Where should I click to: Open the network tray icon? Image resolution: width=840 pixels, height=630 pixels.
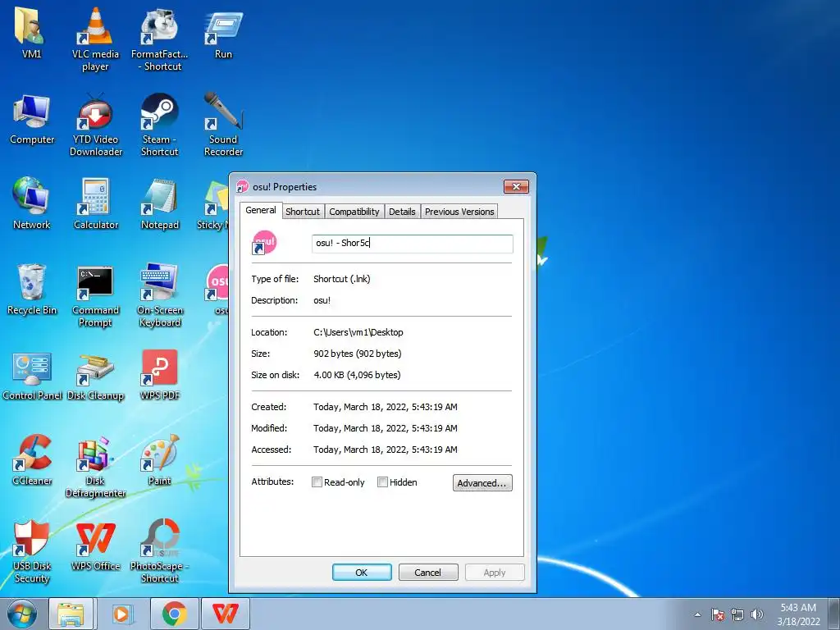(x=737, y=614)
